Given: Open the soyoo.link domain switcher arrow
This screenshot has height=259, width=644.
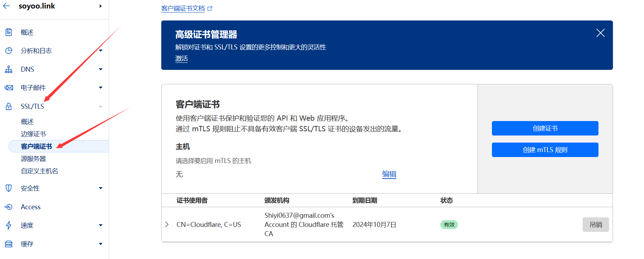Looking at the screenshot, I should 101,6.
